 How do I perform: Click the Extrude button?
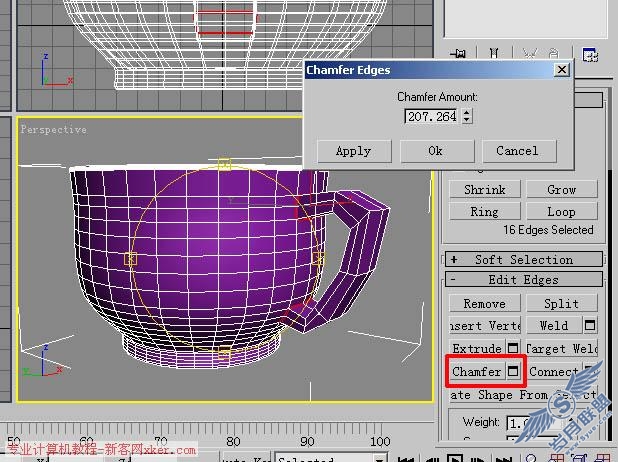coord(477,348)
